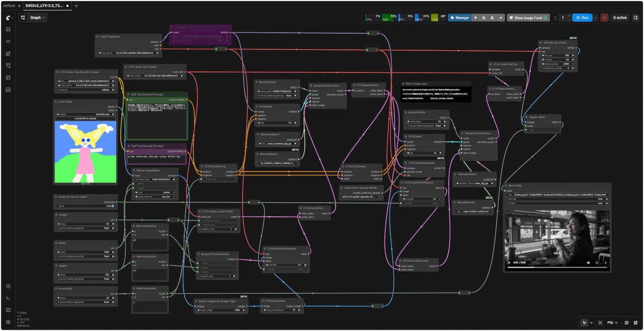Open image example.png combo in Load Image
The height and width of the screenshot is (331, 644).
(x=86, y=114)
